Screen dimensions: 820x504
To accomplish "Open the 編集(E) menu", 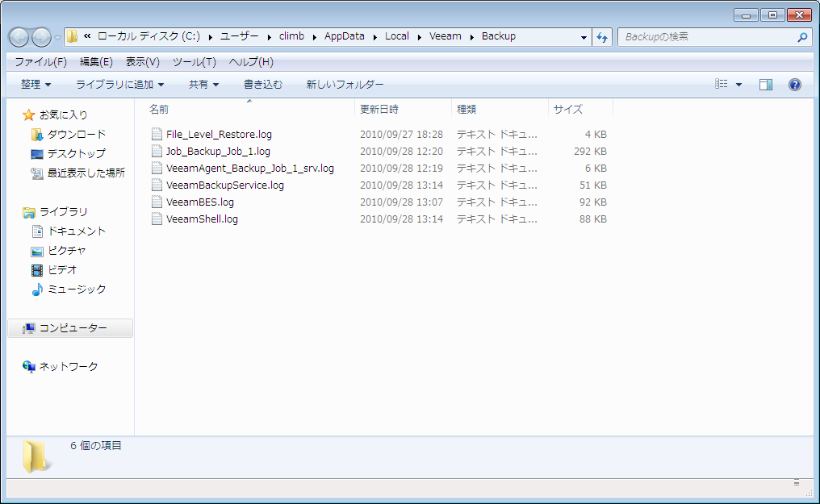I will pos(96,61).
